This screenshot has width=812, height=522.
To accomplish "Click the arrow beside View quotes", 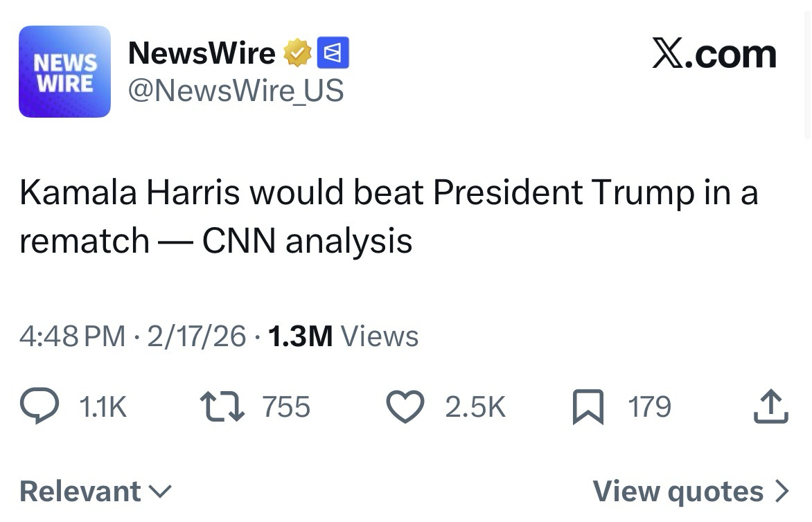I will (x=782, y=492).
